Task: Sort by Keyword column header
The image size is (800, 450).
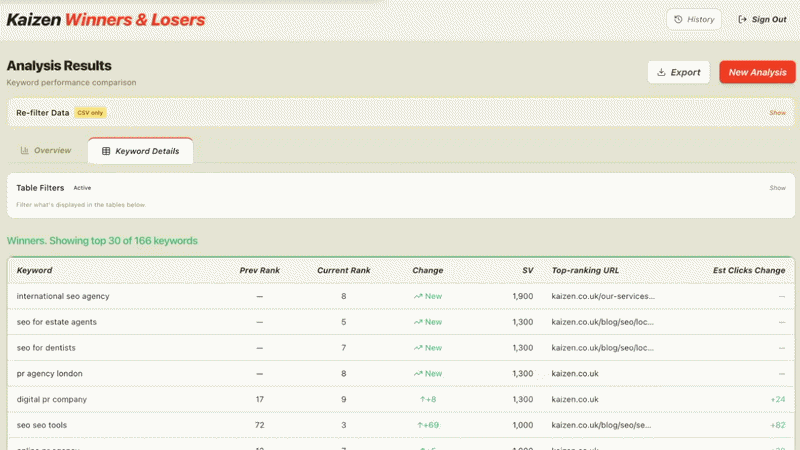Action: (34, 270)
